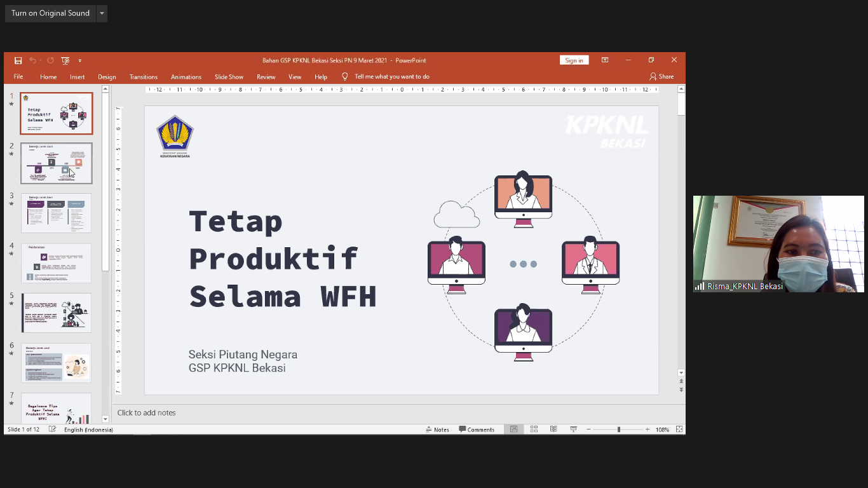This screenshot has height=488, width=868.
Task: Click the KPKNL Bekasi logo on slide
Action: 606,132
